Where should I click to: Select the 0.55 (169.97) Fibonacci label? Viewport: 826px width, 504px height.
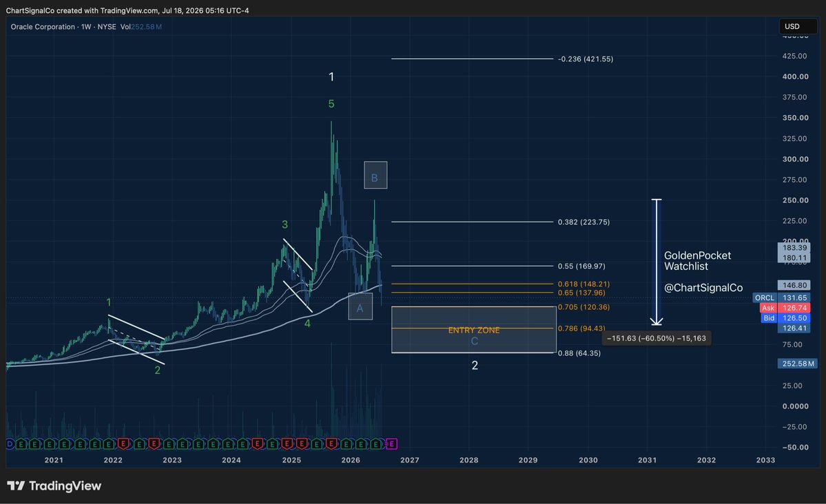pyautogui.click(x=581, y=266)
